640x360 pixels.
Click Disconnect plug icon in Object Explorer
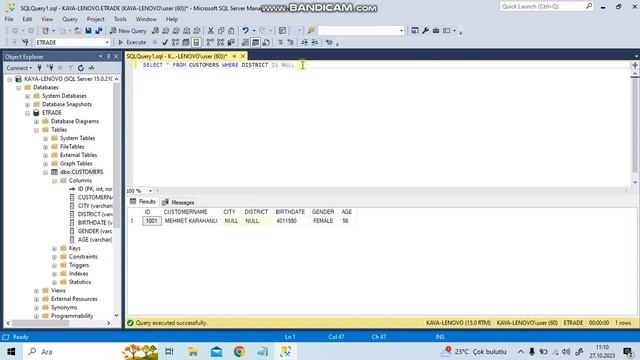click(x=50, y=68)
